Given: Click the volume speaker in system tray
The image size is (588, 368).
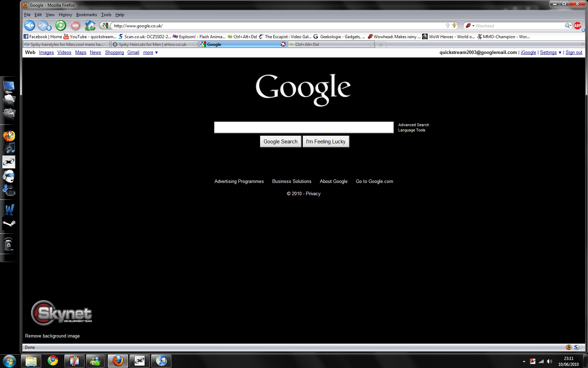Looking at the screenshot, I should (x=549, y=361).
